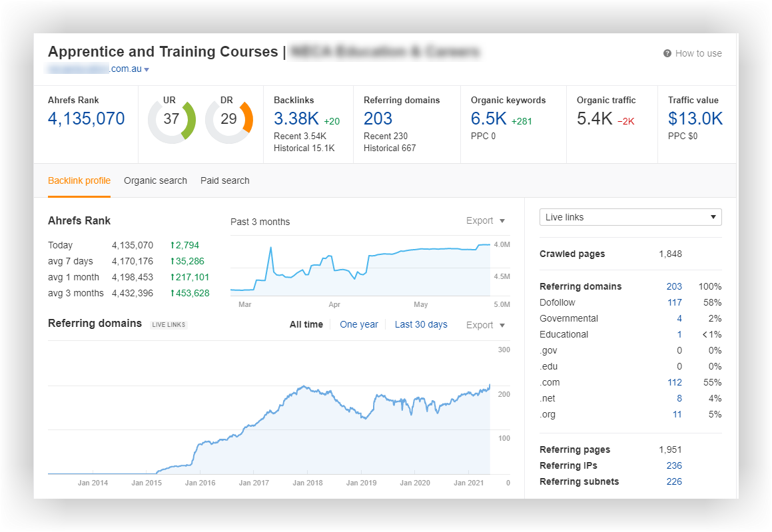
Task: Open .com domains count 112
Action: [675, 382]
